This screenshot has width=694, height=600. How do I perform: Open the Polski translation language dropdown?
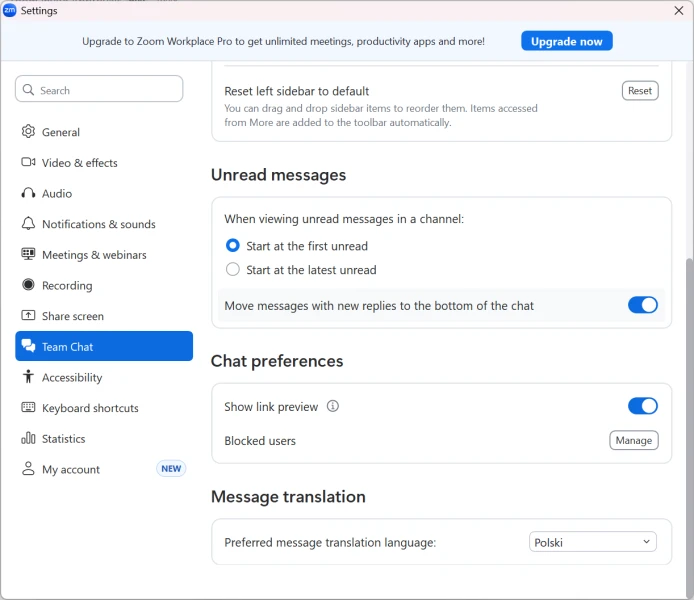(x=592, y=542)
